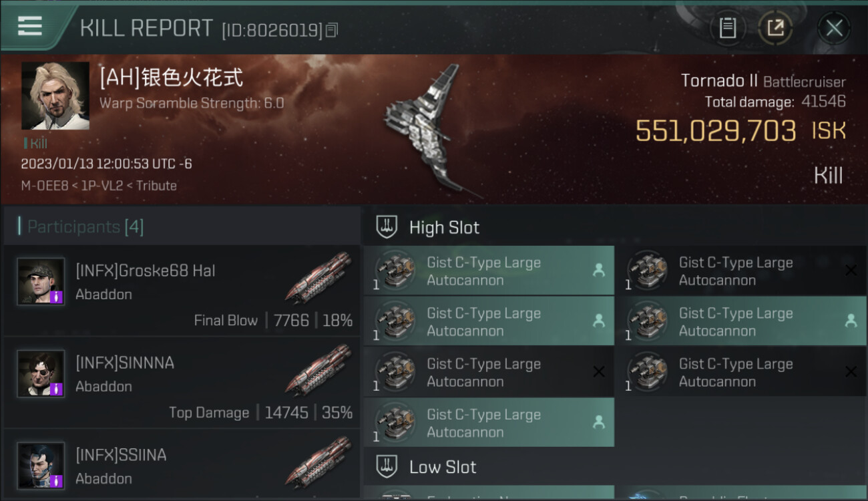Open the victim's blonde character portrait
This screenshot has width=868, height=501.
55,96
